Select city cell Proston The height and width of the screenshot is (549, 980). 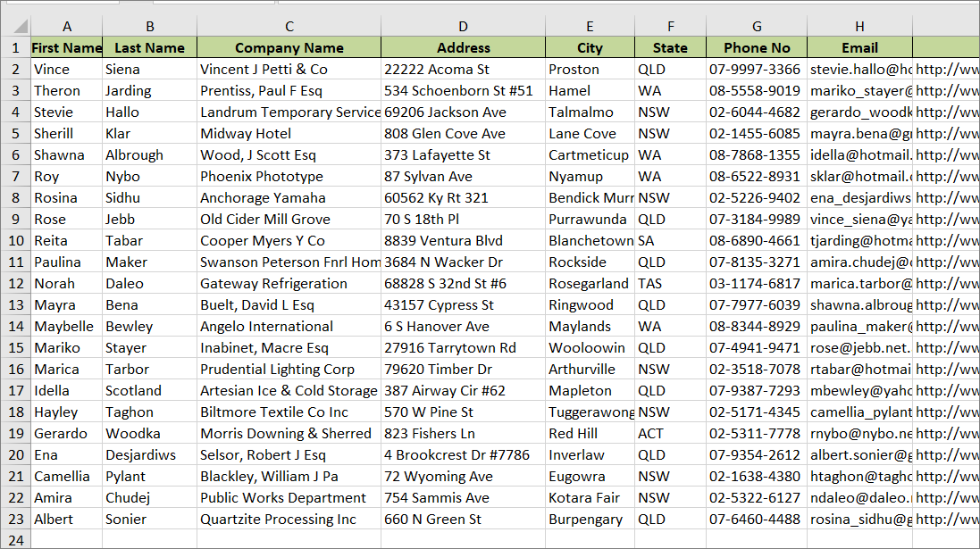590,70
